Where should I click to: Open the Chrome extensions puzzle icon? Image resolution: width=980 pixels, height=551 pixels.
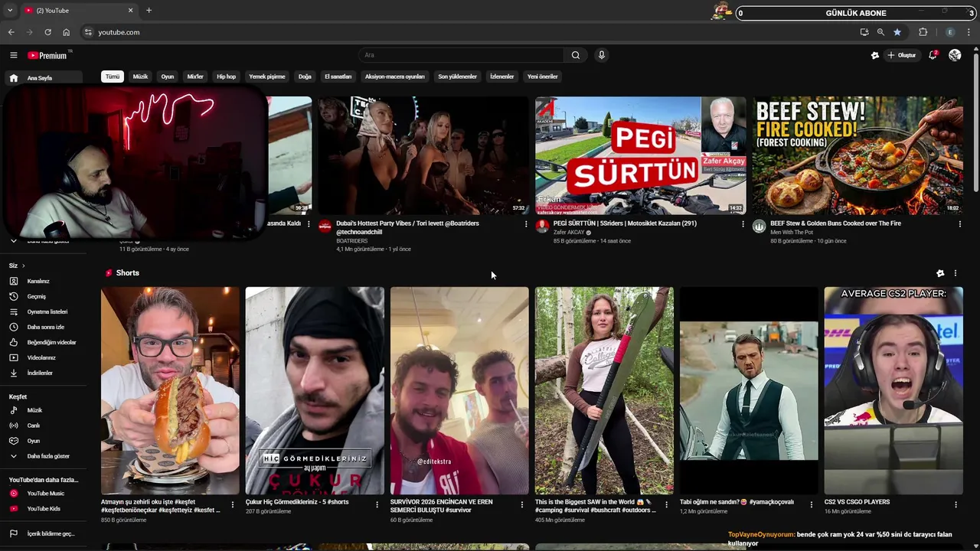pyautogui.click(x=923, y=32)
